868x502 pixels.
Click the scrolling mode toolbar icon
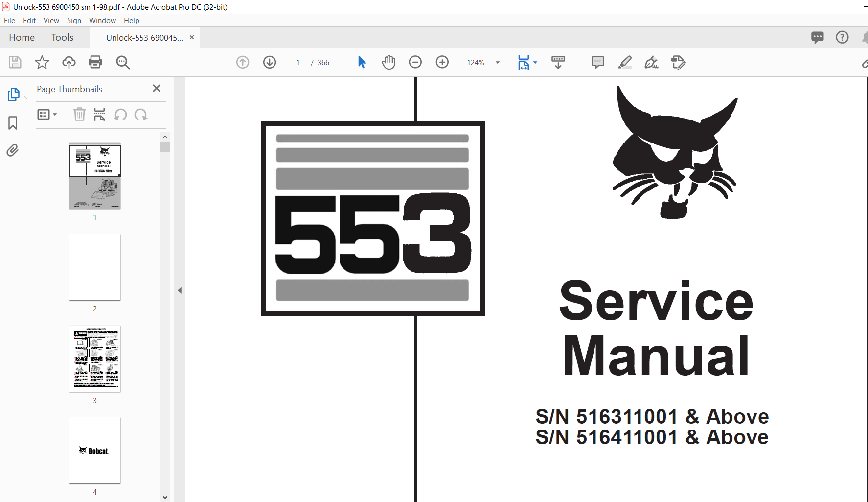(x=558, y=62)
